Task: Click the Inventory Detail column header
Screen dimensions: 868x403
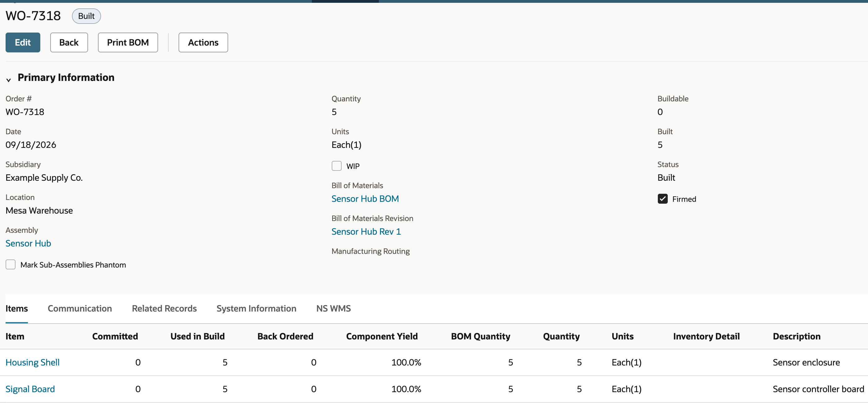Action: [706, 336]
